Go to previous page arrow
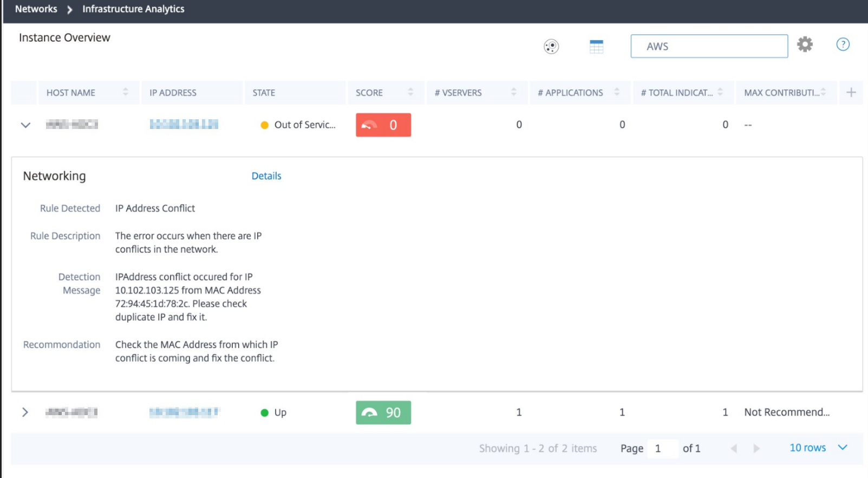 point(734,448)
